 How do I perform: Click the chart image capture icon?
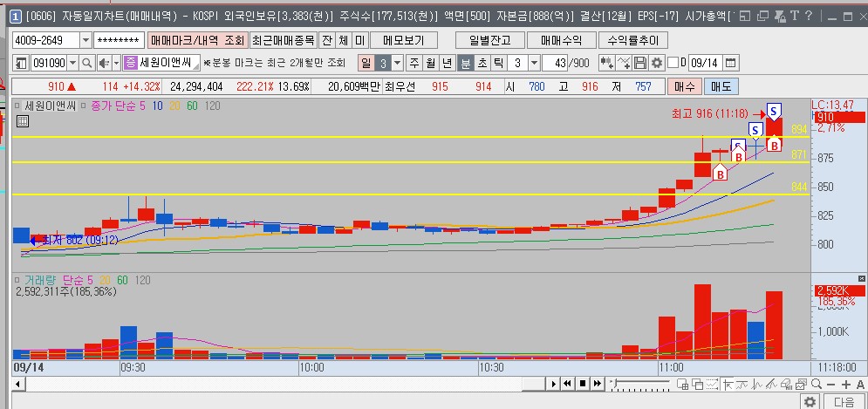(801, 384)
